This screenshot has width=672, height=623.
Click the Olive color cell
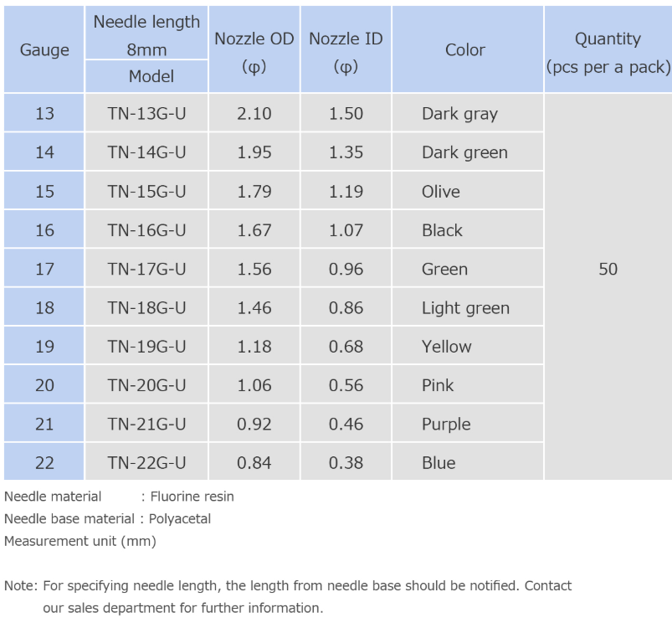(441, 192)
